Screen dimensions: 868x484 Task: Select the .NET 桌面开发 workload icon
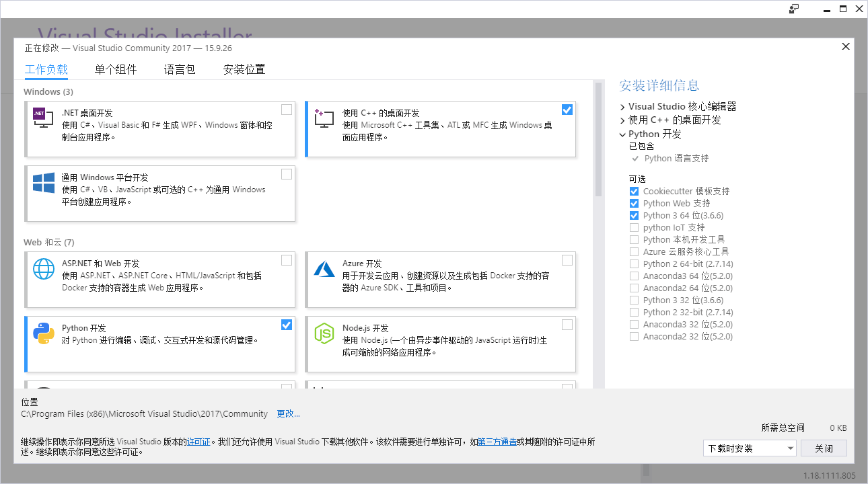coord(42,117)
